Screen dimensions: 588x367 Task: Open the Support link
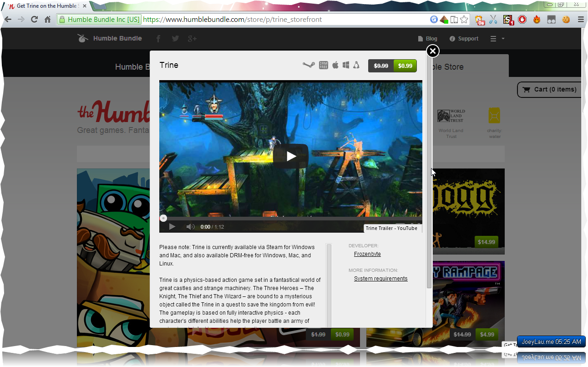click(464, 39)
